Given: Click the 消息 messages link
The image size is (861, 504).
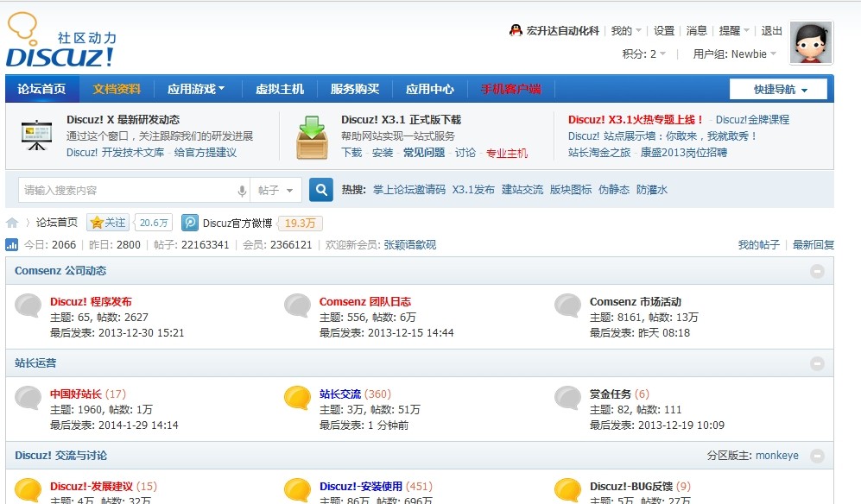Looking at the screenshot, I should [x=696, y=31].
